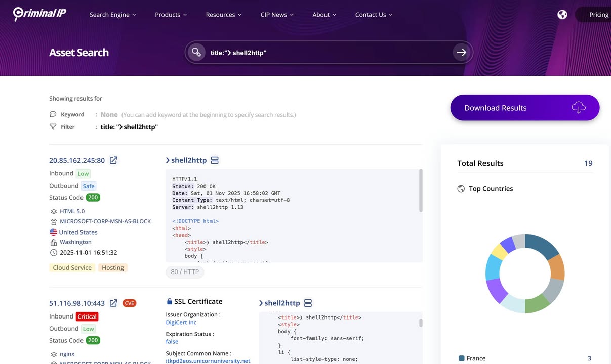Image resolution: width=611 pixels, height=364 pixels.
Task: Expand the Products dropdown
Action: coord(171,14)
